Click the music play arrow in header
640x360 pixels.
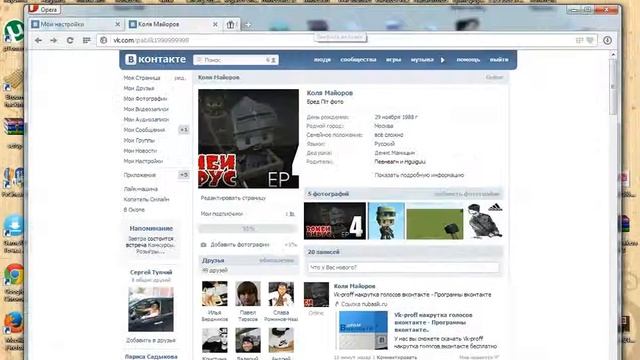(443, 60)
